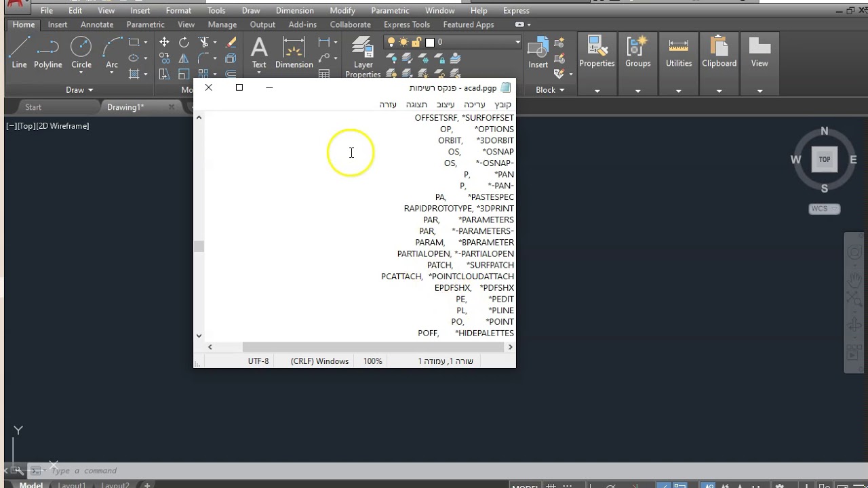Activate the Copy tool
Image resolution: width=868 pixels, height=488 pixels.
tap(164, 58)
